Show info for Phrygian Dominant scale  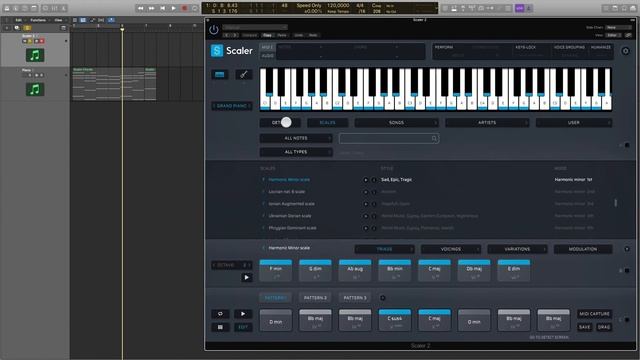pyautogui.click(x=373, y=228)
